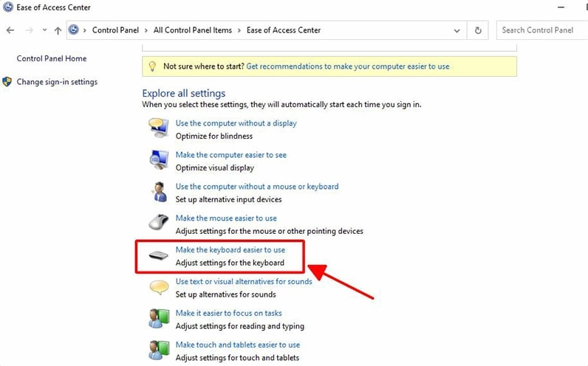Click Set up alternative input devices text
Image resolution: width=588 pixels, height=366 pixels.
coord(228,199)
